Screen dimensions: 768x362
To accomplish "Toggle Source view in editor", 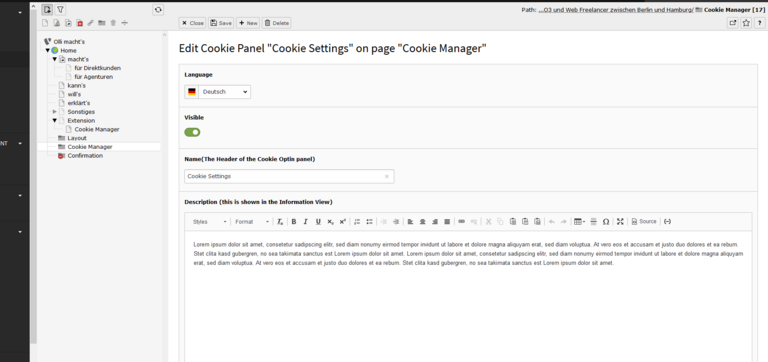I will [x=644, y=221].
